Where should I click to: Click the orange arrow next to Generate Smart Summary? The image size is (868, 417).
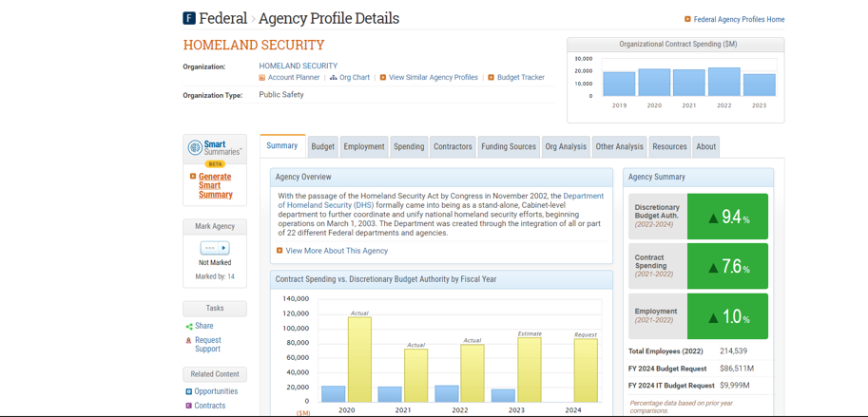(x=193, y=177)
